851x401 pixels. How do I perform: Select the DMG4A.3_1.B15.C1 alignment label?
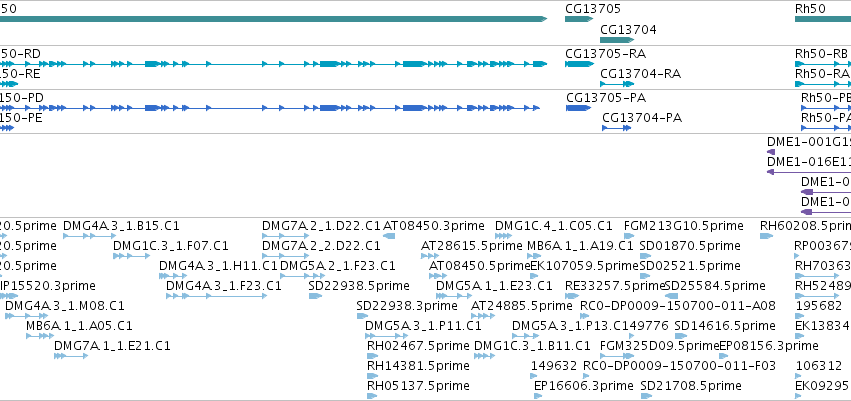click(x=121, y=226)
